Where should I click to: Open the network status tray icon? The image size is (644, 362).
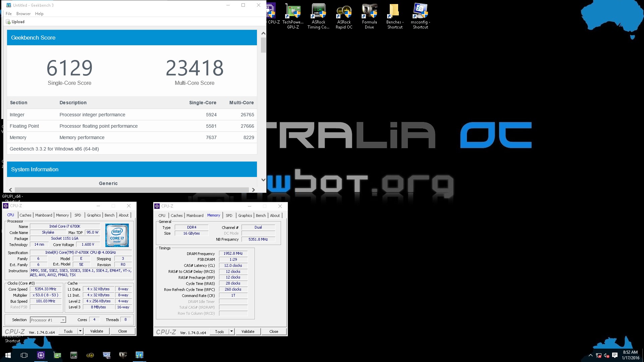599,355
